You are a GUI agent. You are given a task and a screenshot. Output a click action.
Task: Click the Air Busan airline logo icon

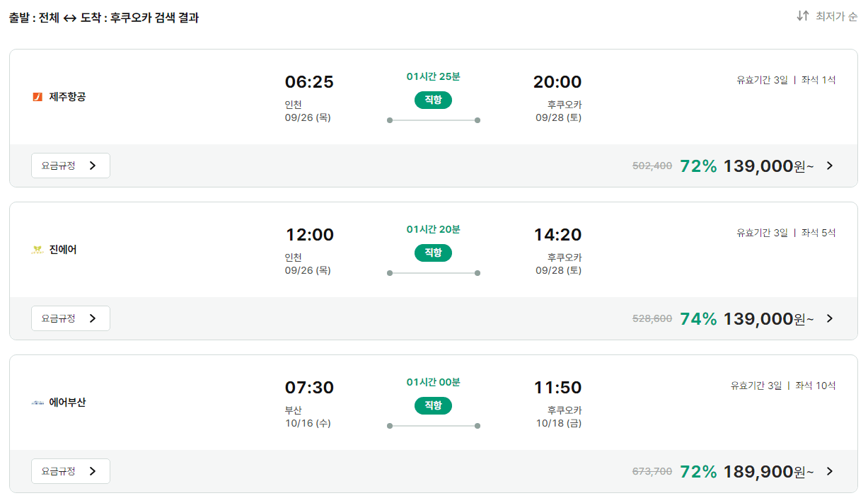(37, 403)
